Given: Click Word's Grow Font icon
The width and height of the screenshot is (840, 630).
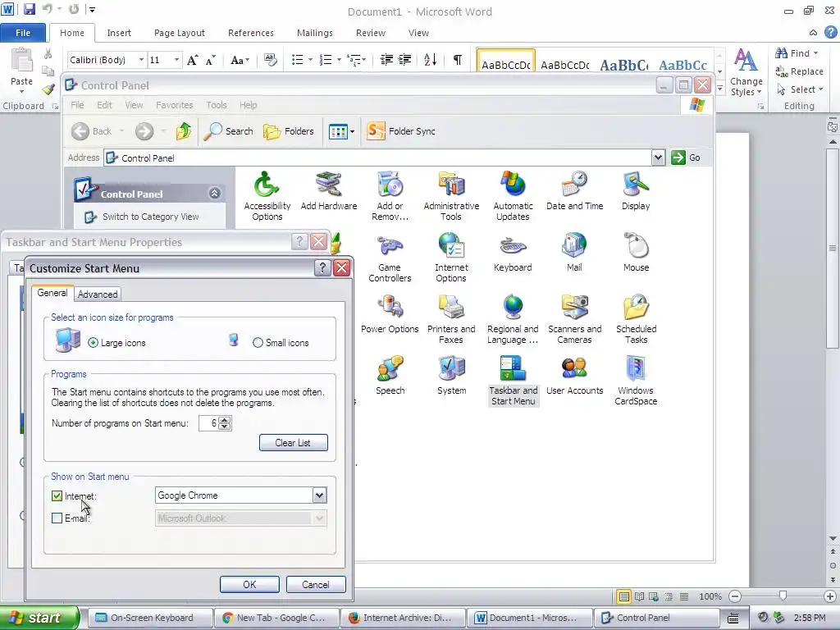Looking at the screenshot, I should click(192, 60).
